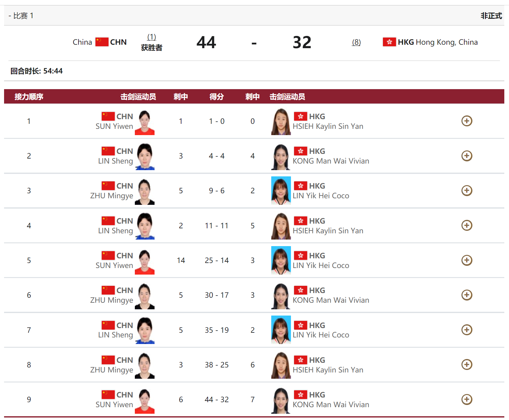Click LIN Yik Hei Coco's photo in bout 7
This screenshot has height=420, width=509.
click(x=281, y=330)
